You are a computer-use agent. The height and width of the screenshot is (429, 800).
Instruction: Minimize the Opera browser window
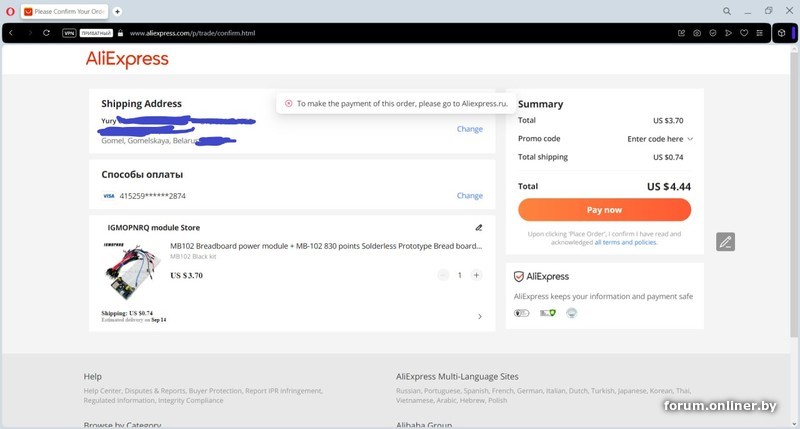pos(748,11)
